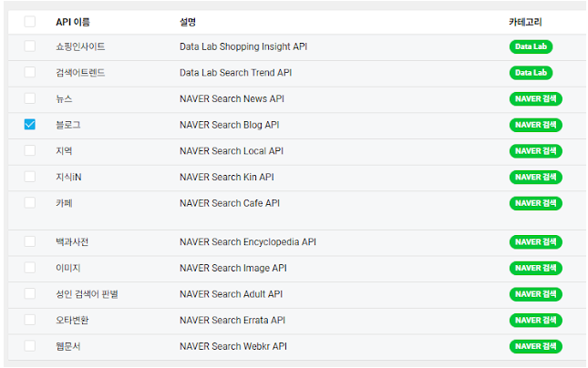Viewport: 588px width, 368px height.
Task: Click the NAVER 검색 badge in 이미지 row
Action: pyautogui.click(x=535, y=268)
